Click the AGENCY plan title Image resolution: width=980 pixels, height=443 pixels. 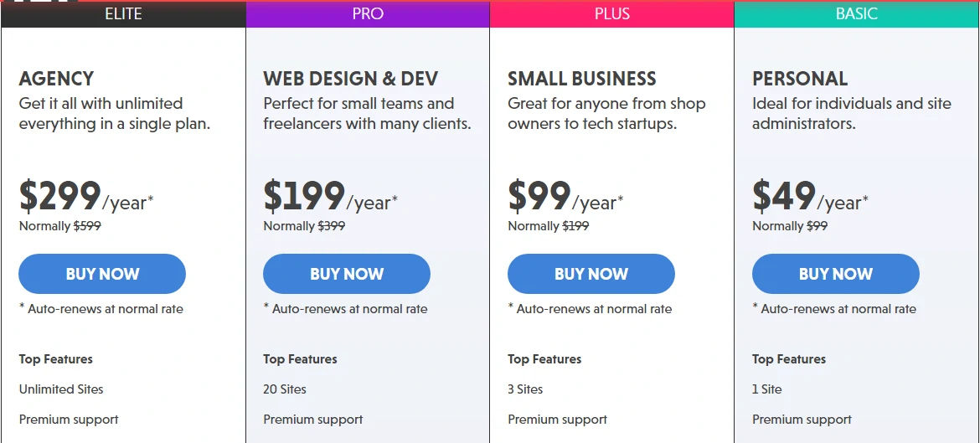[56, 79]
